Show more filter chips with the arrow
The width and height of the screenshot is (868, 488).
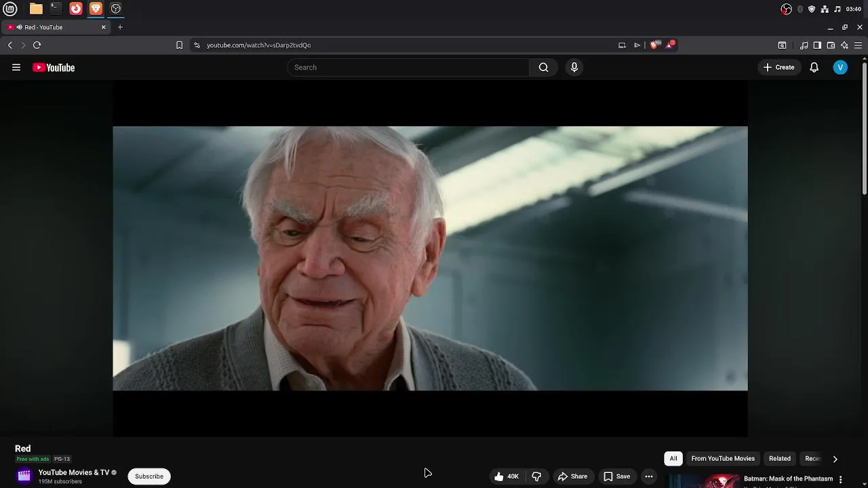coord(835,459)
